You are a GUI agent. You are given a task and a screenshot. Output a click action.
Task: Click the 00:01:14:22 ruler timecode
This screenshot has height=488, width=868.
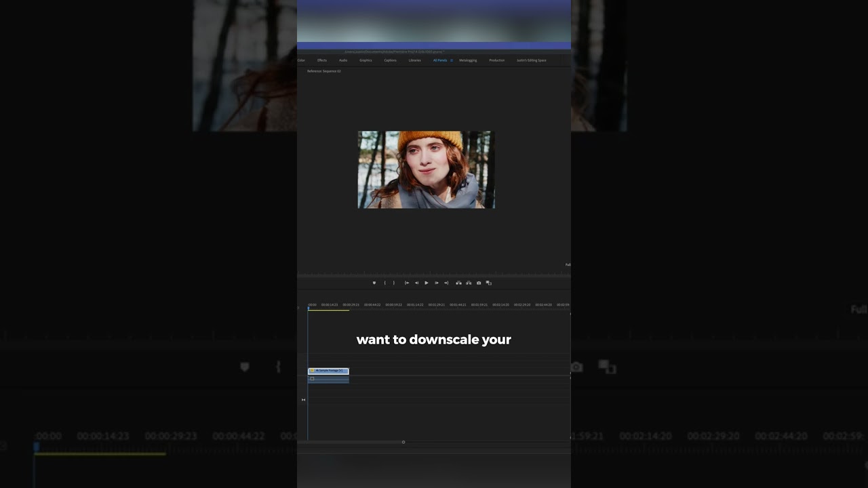point(415,305)
